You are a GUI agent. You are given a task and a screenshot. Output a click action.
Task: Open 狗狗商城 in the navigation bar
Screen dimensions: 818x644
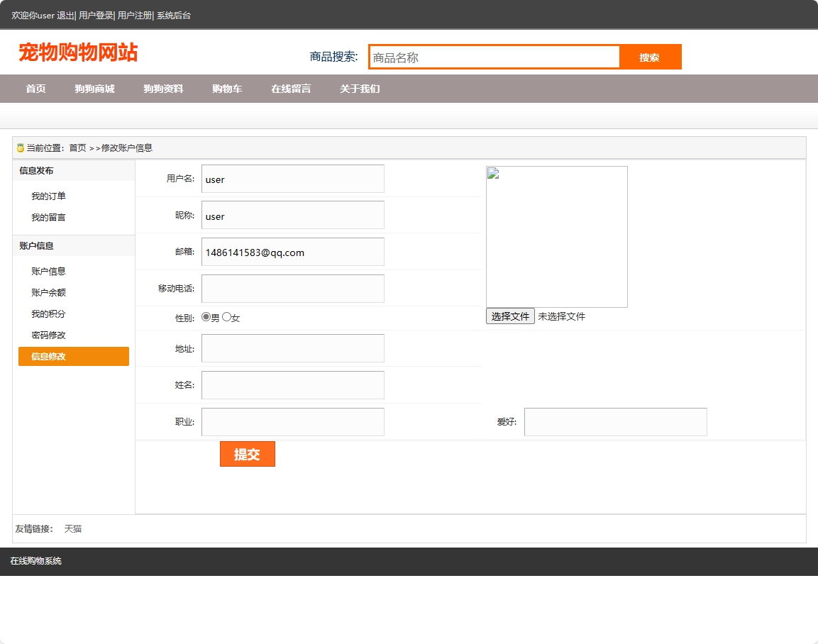coord(94,89)
